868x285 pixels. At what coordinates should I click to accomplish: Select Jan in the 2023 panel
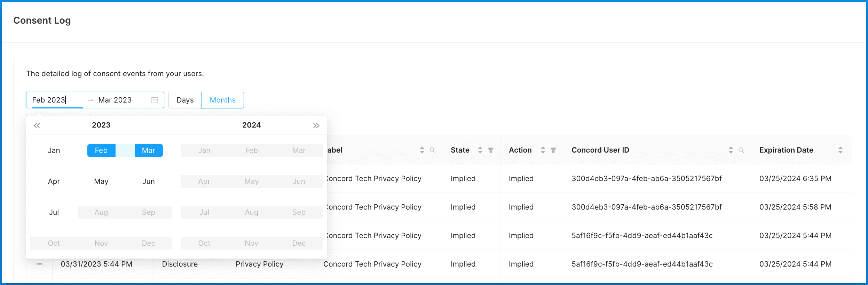pos(54,150)
